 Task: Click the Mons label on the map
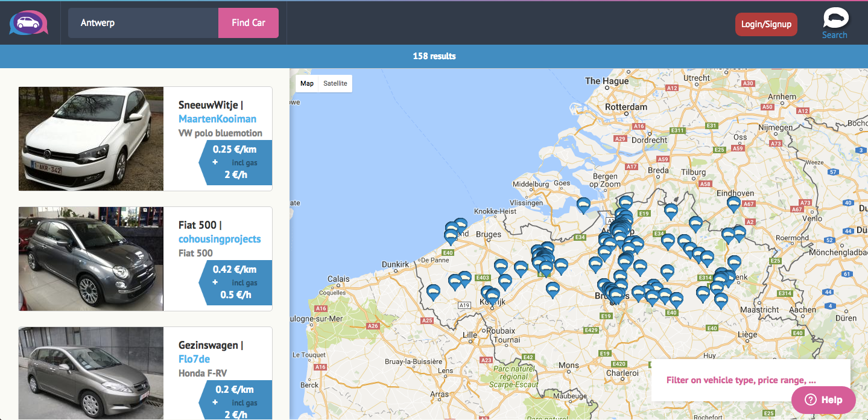(568, 365)
